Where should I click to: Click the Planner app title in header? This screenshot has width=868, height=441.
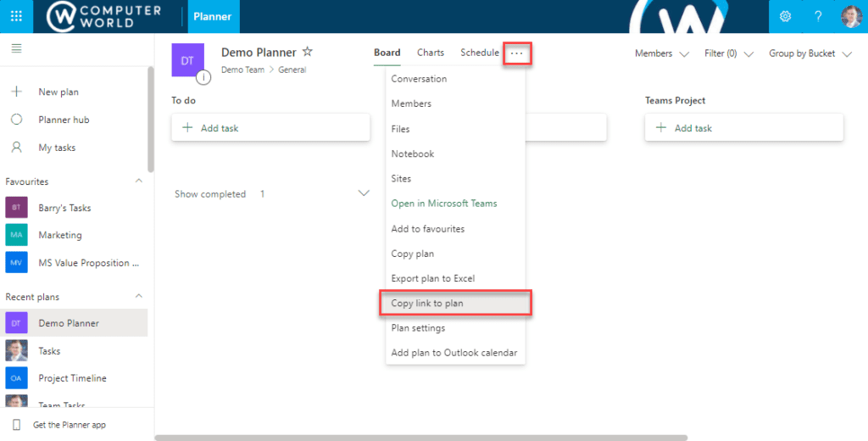pos(213,16)
